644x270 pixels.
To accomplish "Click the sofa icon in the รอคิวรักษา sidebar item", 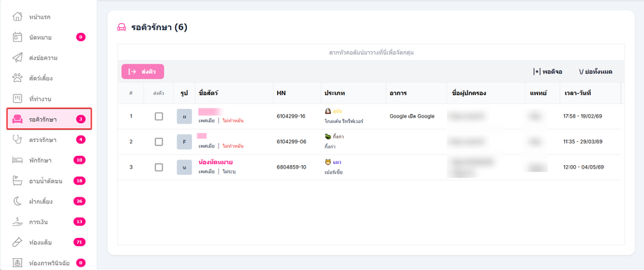I will pyautogui.click(x=17, y=120).
